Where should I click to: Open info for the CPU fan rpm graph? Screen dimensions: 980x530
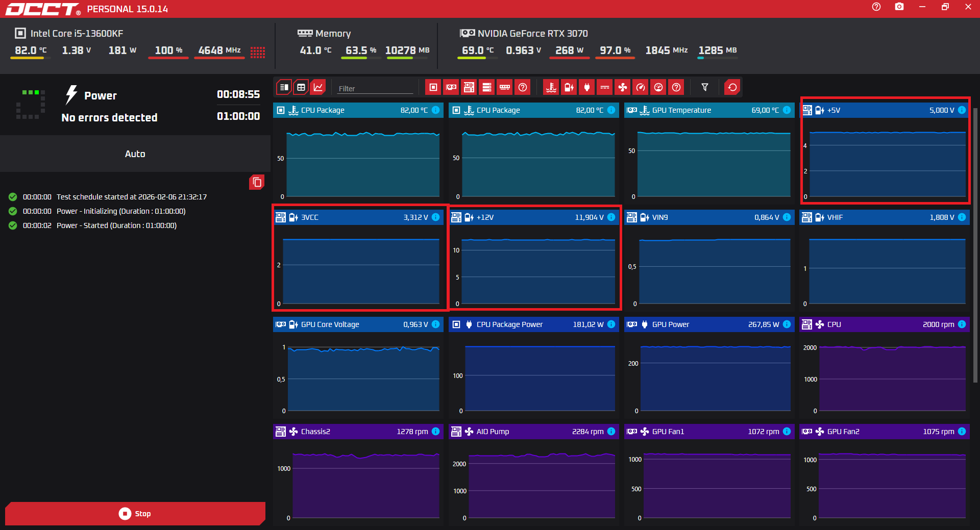(x=962, y=324)
